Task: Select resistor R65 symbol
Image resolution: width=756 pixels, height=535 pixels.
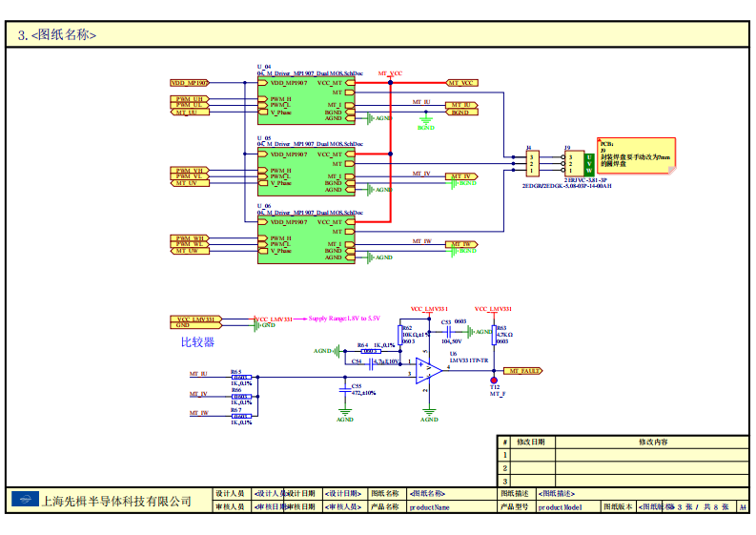Action: 241,378
